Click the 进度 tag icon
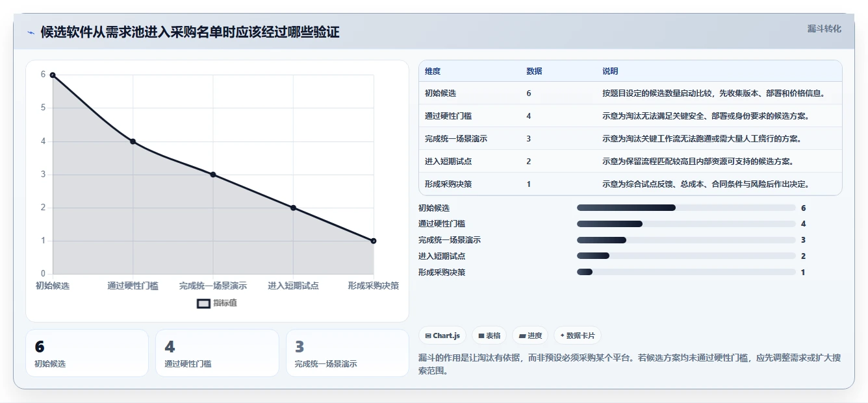 pos(522,336)
